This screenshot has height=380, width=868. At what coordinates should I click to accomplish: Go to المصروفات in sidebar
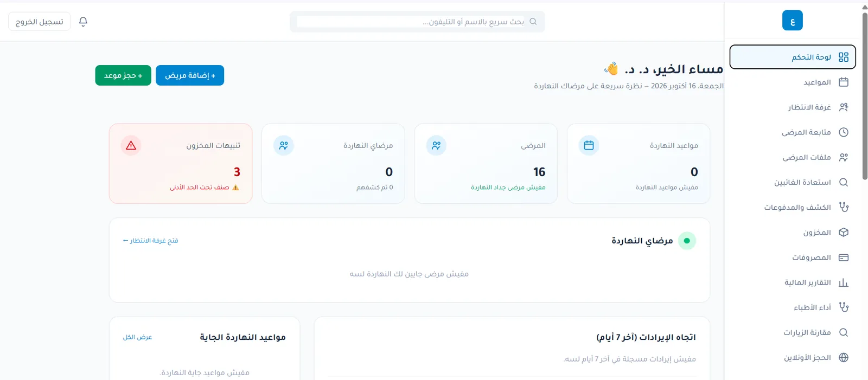[793, 257]
